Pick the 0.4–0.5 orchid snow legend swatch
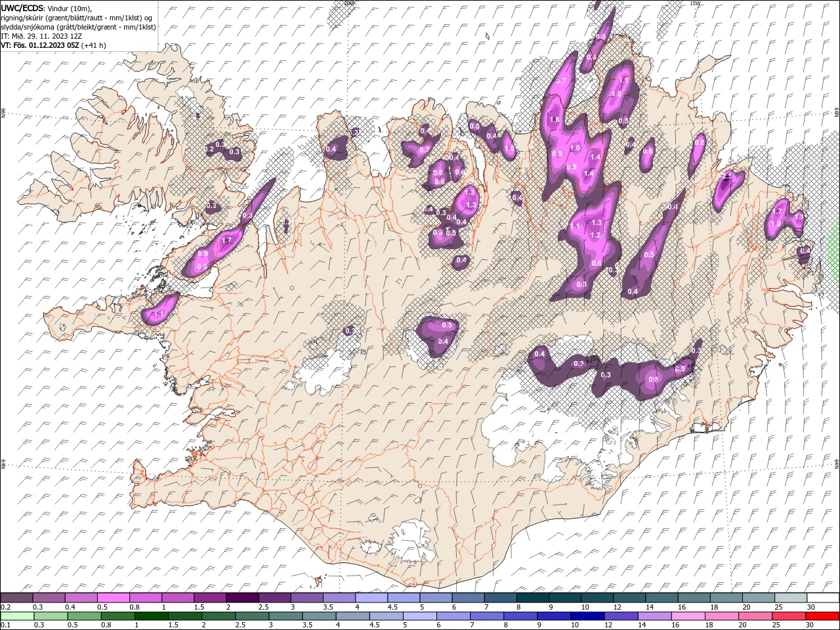 tap(81, 597)
